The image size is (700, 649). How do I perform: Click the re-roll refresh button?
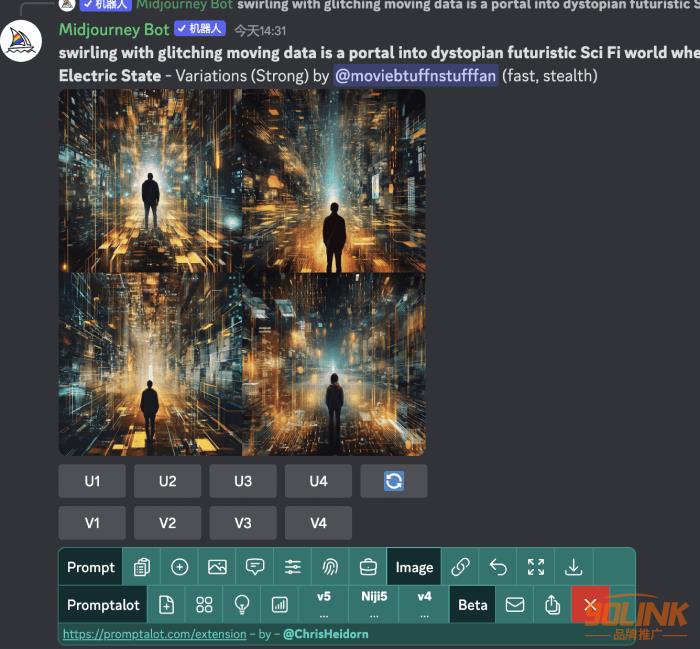point(394,481)
